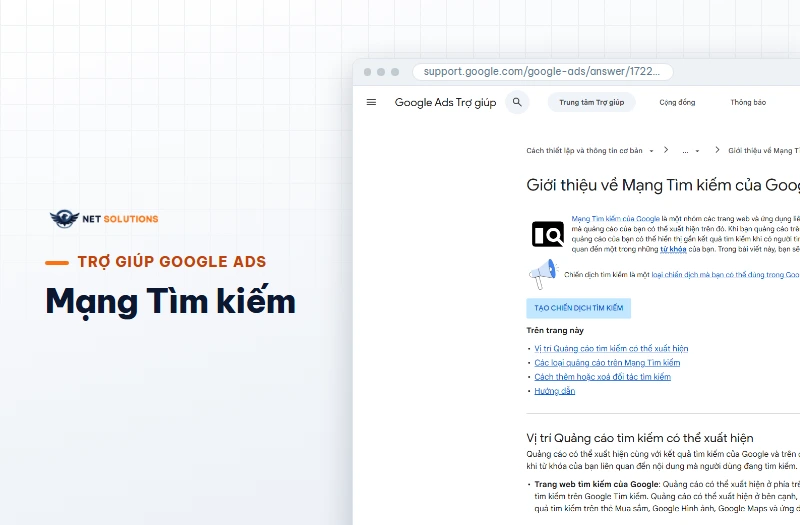
Task: Open the Cộng đồng tab
Action: pyautogui.click(x=677, y=102)
